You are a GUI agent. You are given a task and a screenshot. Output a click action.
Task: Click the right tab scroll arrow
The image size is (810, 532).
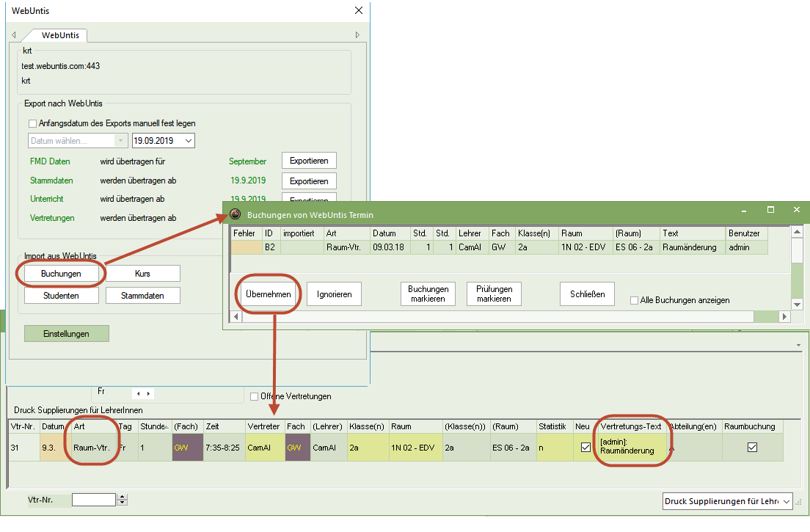pyautogui.click(x=357, y=34)
